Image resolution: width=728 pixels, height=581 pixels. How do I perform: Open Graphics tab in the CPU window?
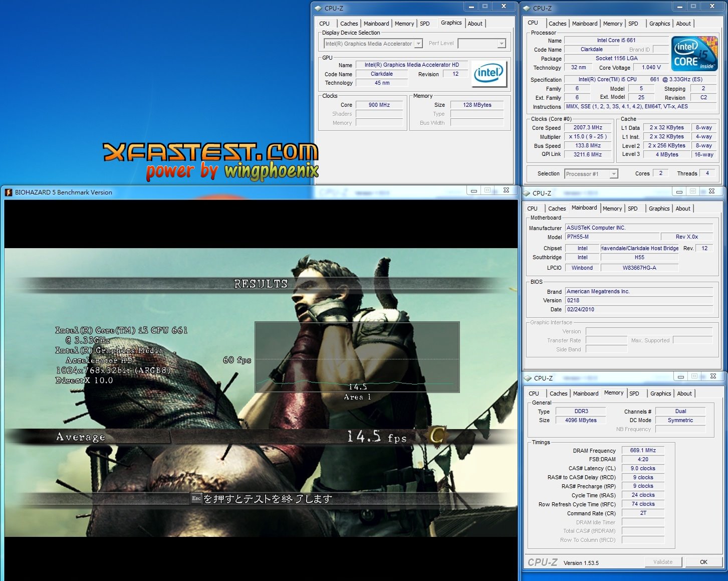[x=659, y=24]
